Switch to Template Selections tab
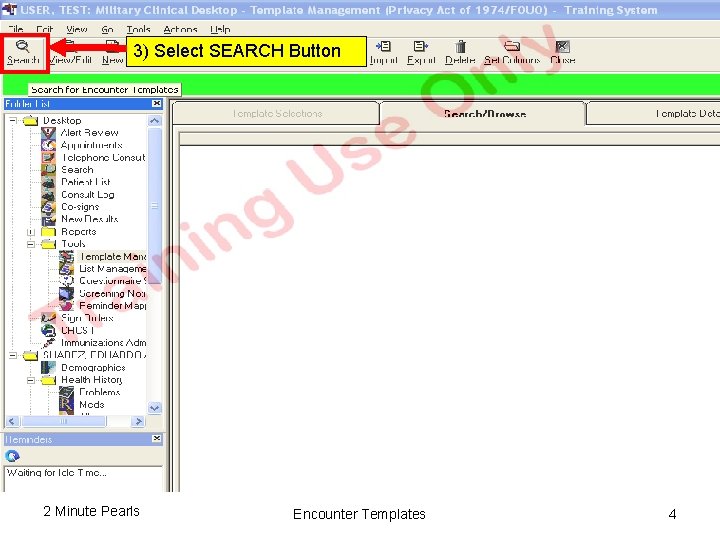 (x=277, y=113)
